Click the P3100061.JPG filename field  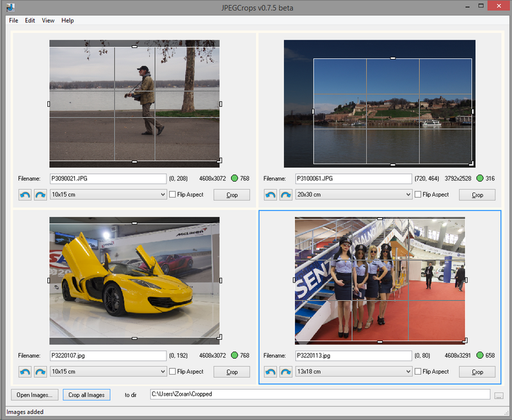[354, 179]
